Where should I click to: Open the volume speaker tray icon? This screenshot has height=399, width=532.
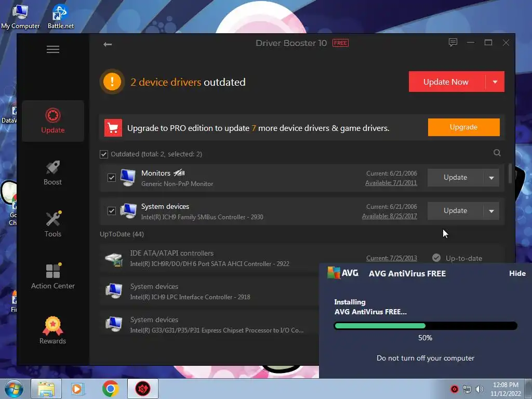pos(480,389)
